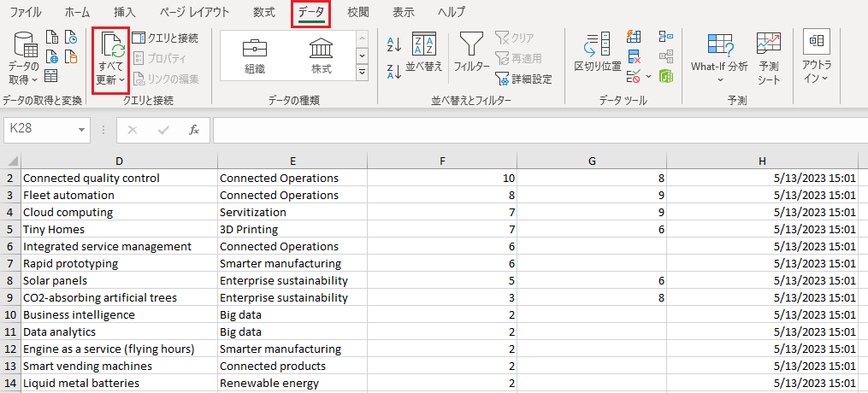
Task: Expand the data types gallery (More)
Action: click(x=363, y=73)
